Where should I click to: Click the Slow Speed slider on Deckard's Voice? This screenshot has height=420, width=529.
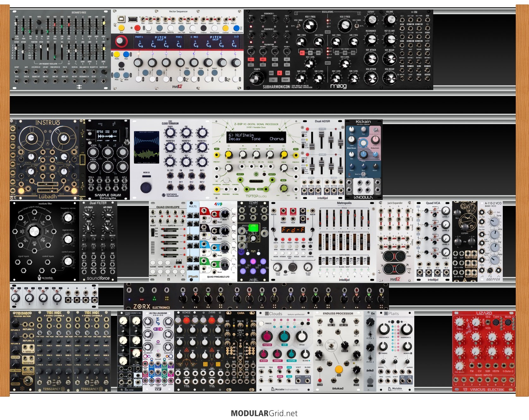coord(17,26)
